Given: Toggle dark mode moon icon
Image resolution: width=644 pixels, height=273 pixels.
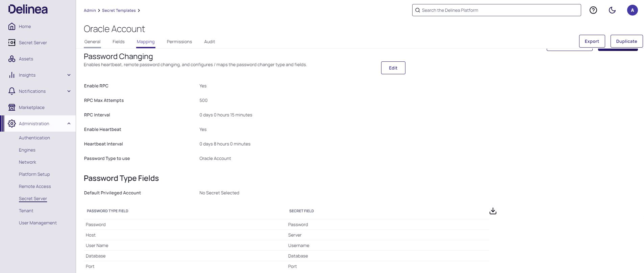Looking at the screenshot, I should point(612,10).
